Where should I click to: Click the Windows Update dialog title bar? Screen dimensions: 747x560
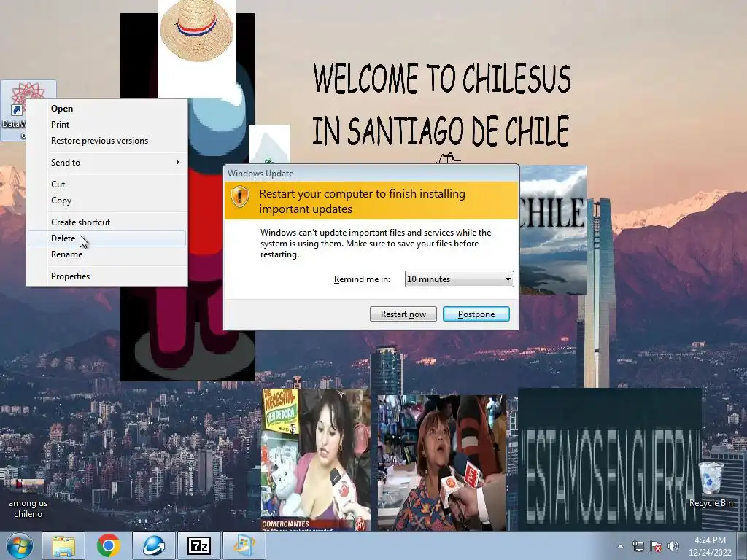(x=371, y=174)
